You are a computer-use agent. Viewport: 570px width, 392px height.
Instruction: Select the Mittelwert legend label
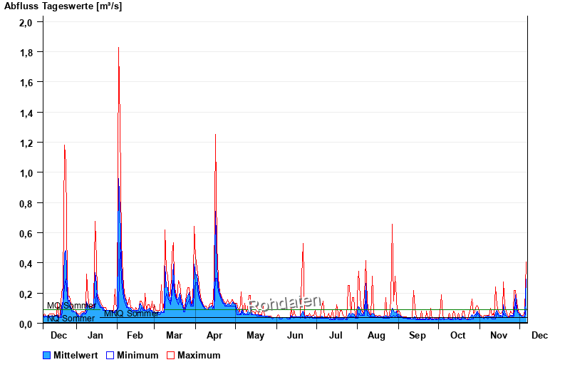[76, 356]
